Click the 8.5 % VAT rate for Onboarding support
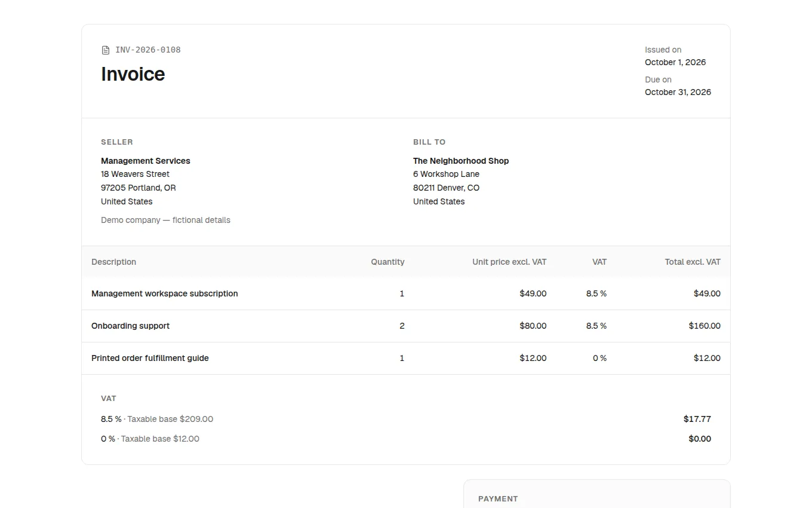This screenshot has width=812, height=508. (x=596, y=326)
